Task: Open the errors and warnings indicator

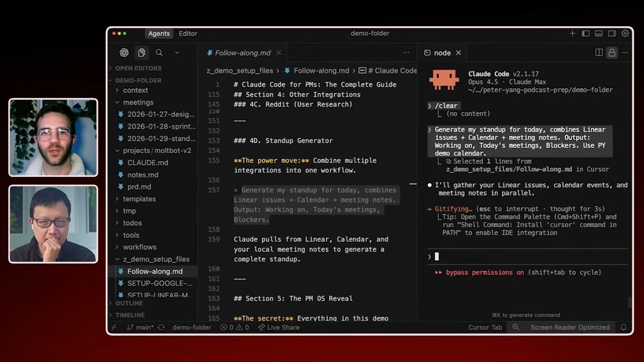Action: coord(234,327)
